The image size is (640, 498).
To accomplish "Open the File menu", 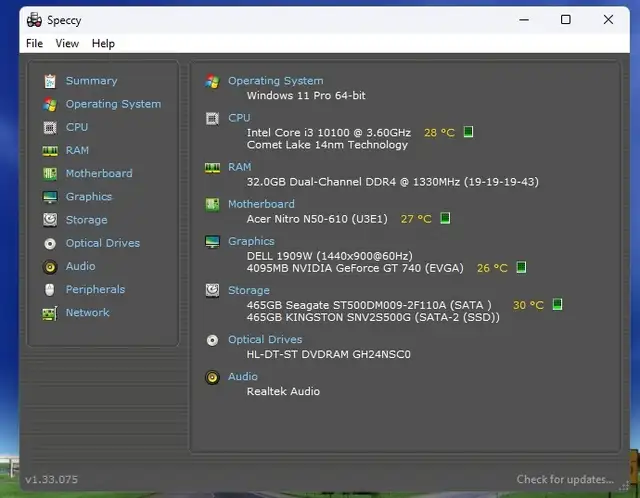I will pyautogui.click(x=34, y=43).
